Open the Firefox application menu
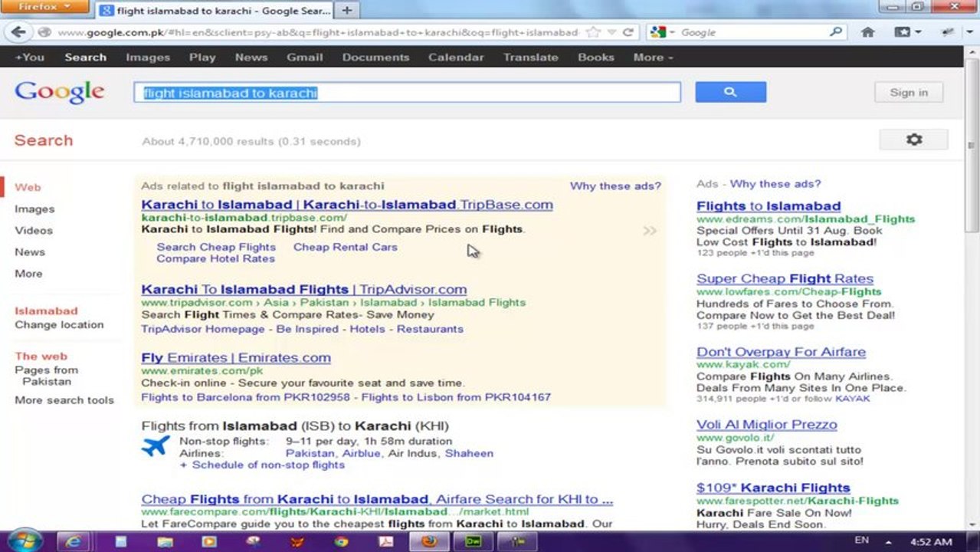Screen dimensions: 980x552 pos(43,7)
